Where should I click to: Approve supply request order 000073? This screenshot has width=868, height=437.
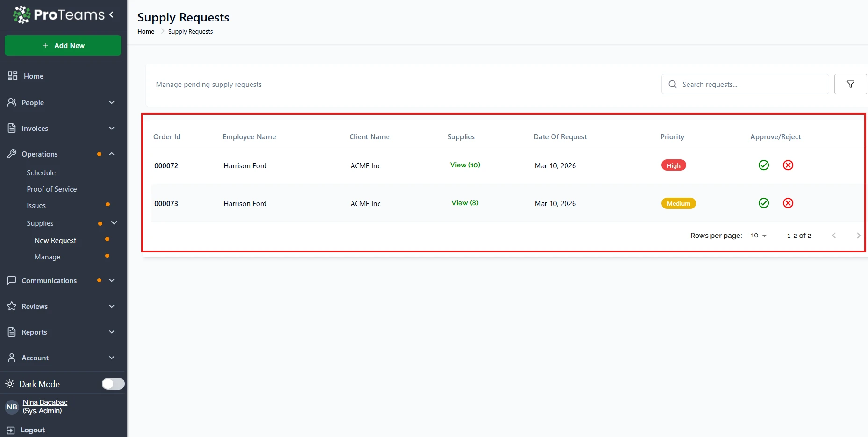coord(763,203)
